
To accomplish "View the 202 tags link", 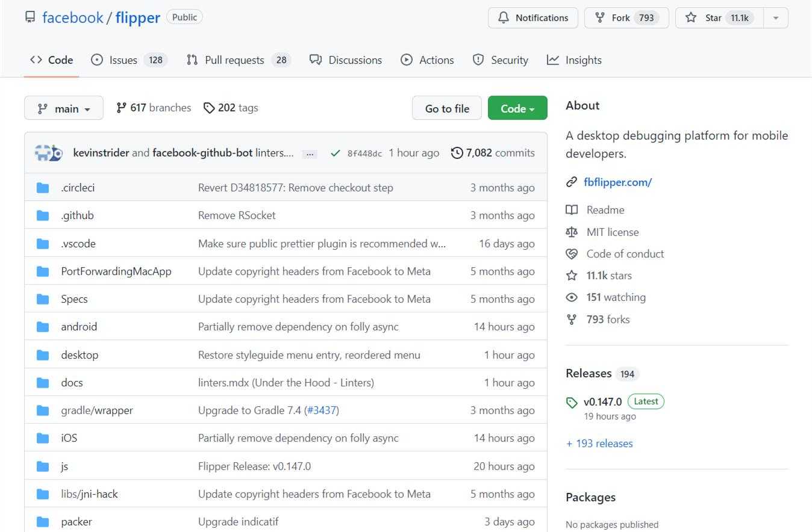I will pos(231,108).
